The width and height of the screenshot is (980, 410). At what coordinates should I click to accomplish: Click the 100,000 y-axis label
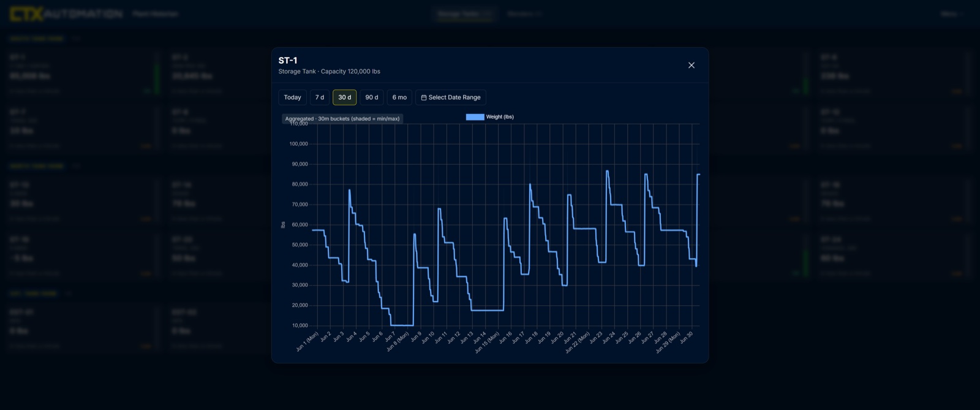tap(299, 144)
